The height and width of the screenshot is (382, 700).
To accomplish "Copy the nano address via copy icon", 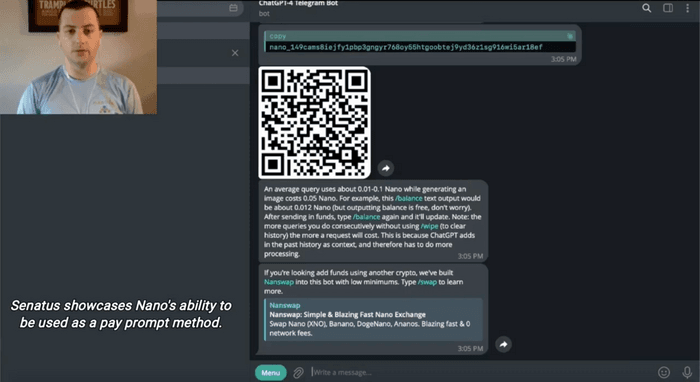I will click(570, 36).
